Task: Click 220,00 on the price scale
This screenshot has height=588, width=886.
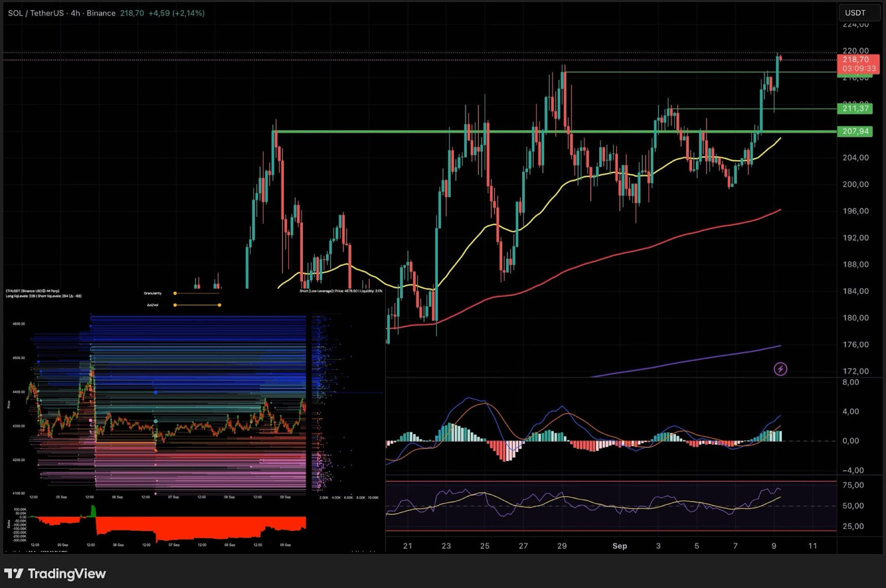Action: click(856, 50)
